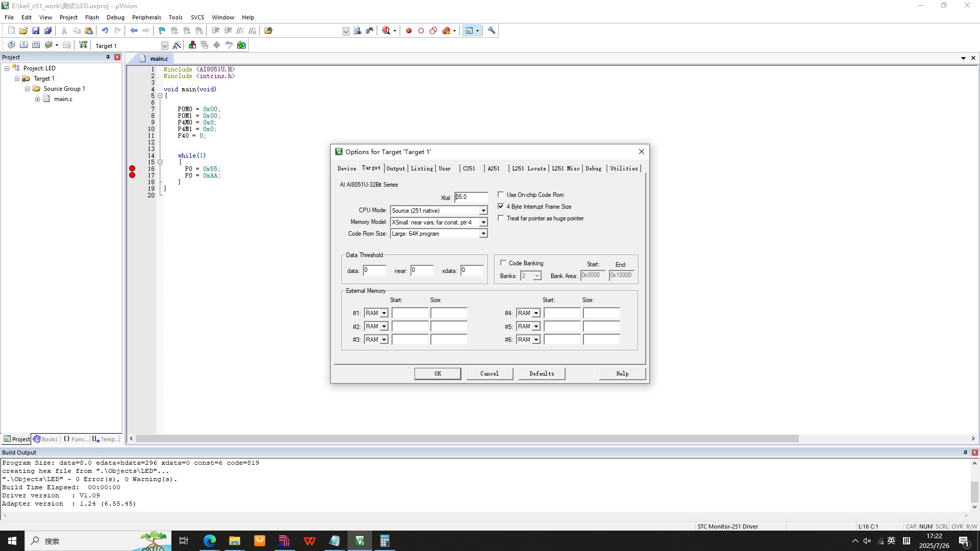
Task: Expand the main.c node in project tree
Action: pos(38,99)
